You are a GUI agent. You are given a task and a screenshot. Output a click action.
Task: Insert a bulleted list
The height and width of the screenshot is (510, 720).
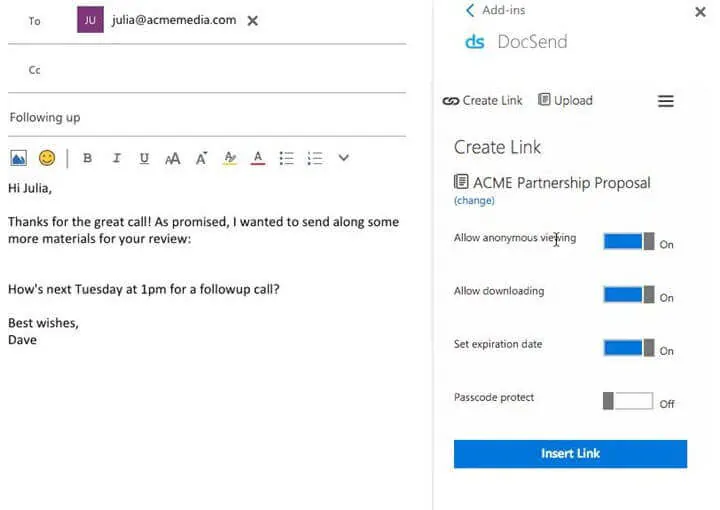[x=287, y=158]
